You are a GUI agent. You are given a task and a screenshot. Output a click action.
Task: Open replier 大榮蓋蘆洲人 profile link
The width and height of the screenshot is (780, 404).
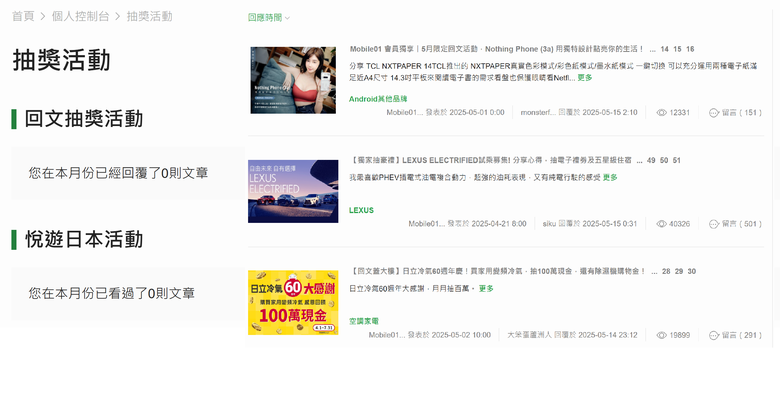click(x=529, y=335)
